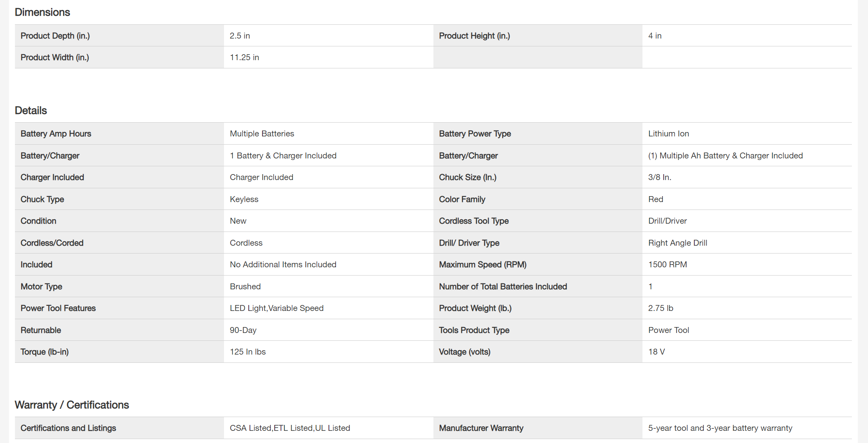Select the Manufacturer Warranty label

click(x=481, y=428)
